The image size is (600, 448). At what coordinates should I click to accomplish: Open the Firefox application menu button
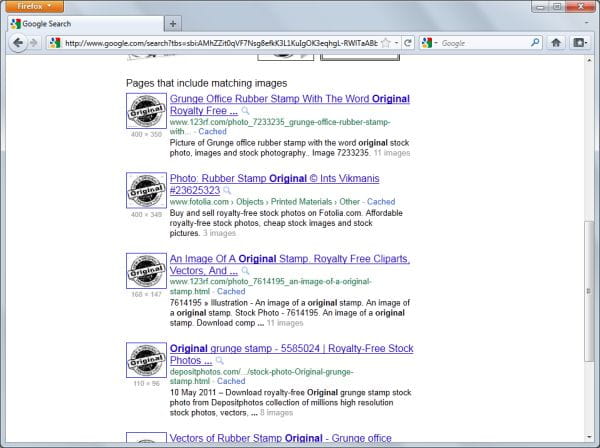34,7
